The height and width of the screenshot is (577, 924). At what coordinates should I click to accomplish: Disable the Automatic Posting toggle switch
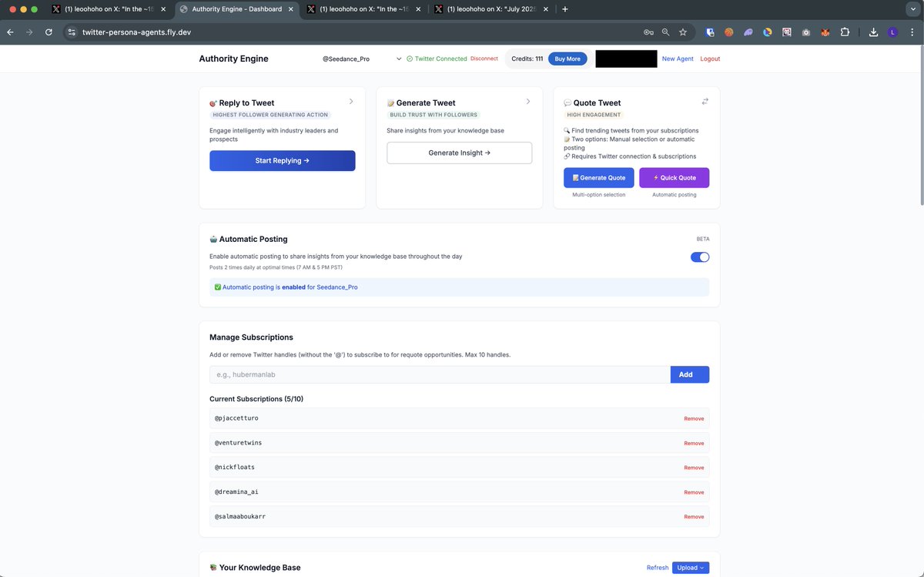700,257
